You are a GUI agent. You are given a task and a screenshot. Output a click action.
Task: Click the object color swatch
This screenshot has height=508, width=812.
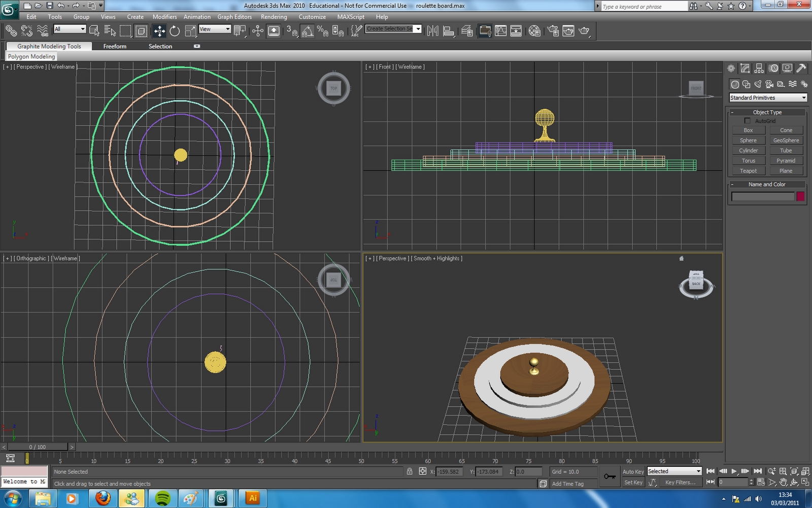pos(800,197)
